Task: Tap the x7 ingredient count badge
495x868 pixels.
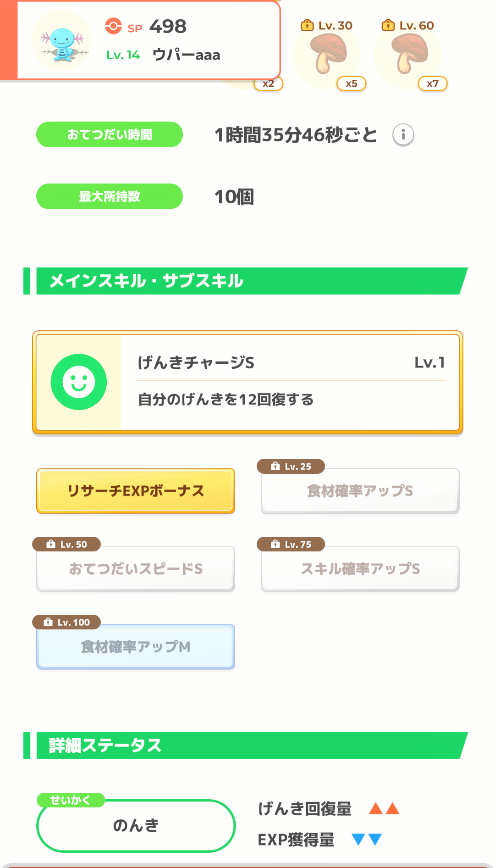Action: [x=433, y=83]
